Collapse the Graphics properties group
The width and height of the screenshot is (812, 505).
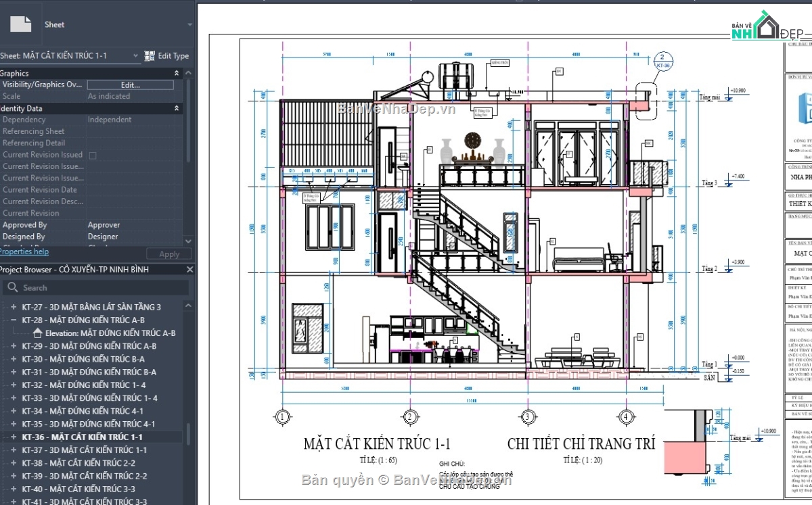tap(177, 73)
